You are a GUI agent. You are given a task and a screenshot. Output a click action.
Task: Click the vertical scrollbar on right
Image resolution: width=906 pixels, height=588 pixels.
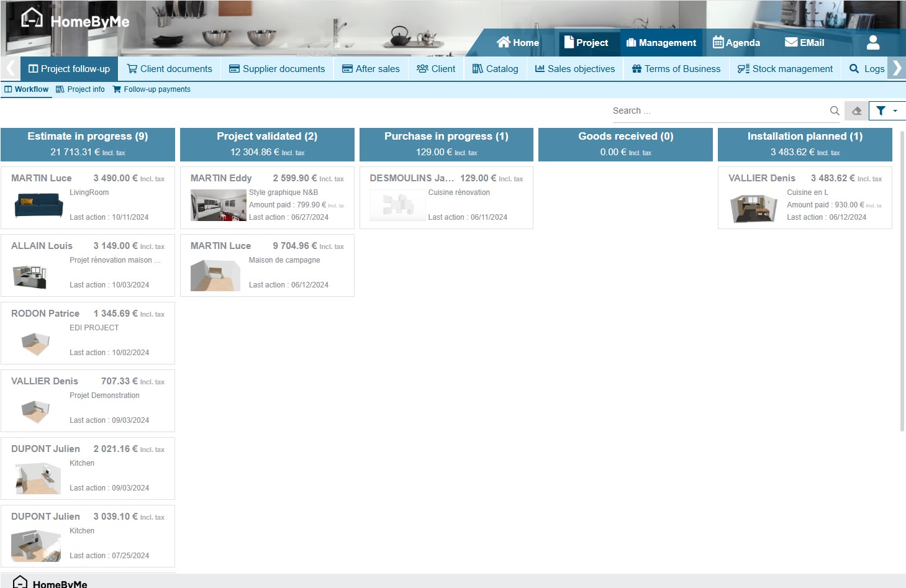(902, 279)
